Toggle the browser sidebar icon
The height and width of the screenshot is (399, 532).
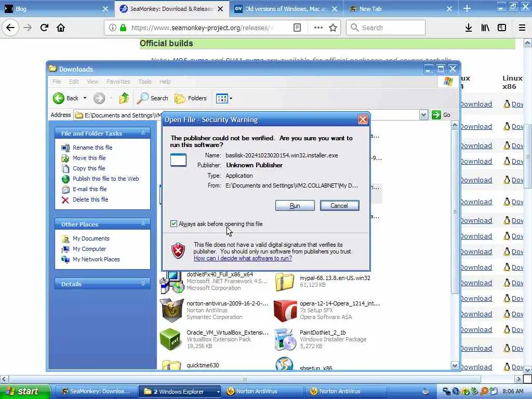[502, 28]
